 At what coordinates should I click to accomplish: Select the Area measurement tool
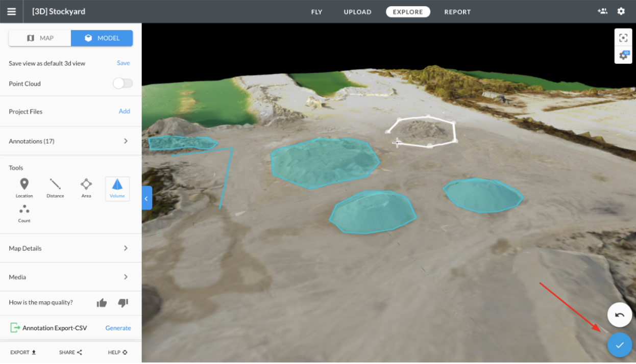click(86, 188)
